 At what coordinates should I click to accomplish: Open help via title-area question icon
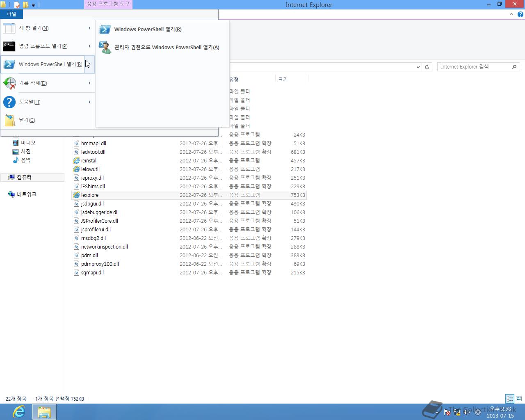[520, 14]
